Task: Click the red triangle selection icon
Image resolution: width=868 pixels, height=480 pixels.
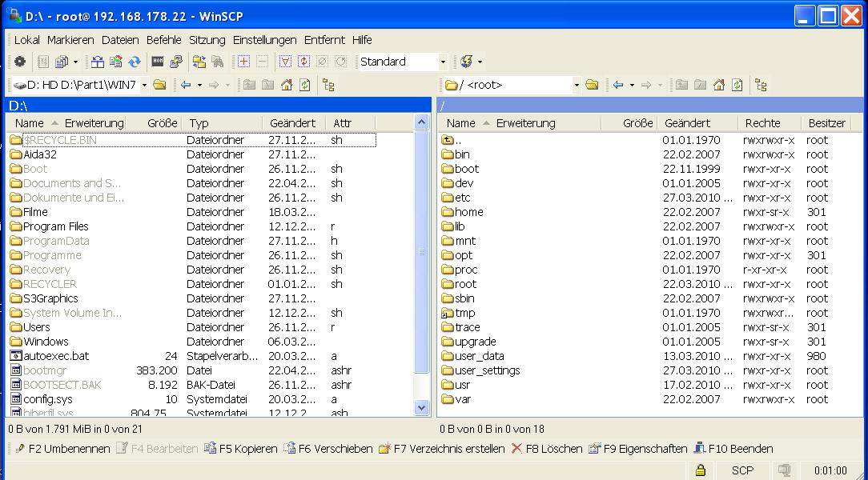Action: [285, 62]
